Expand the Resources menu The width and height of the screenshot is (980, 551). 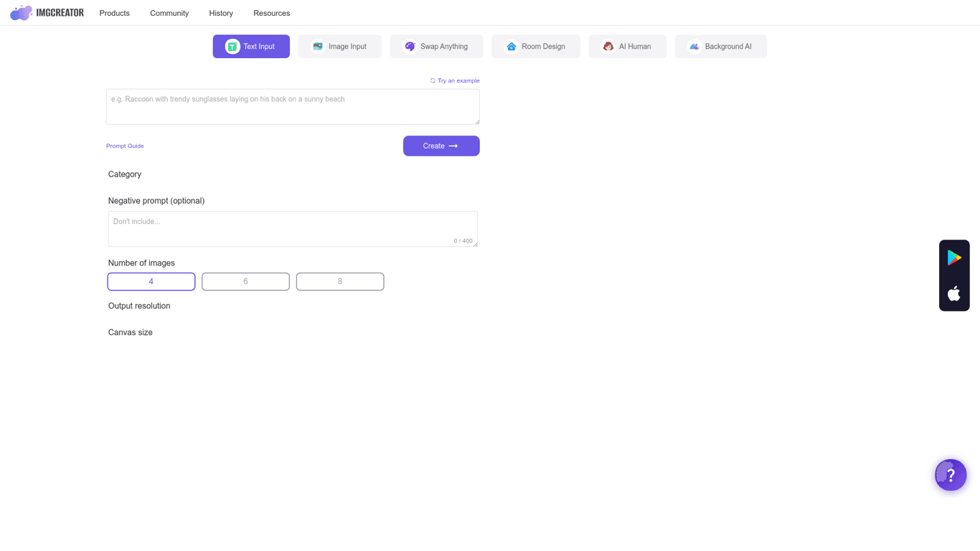[x=271, y=13]
